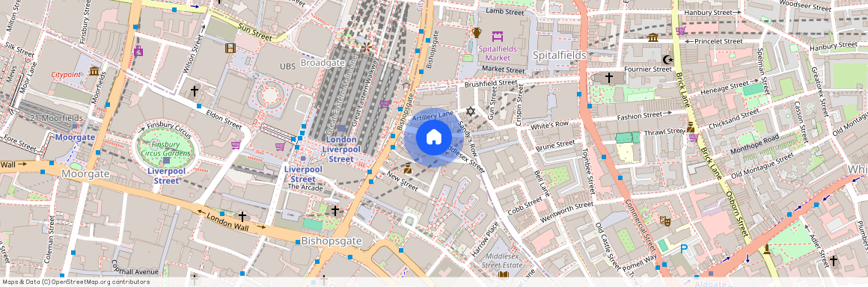The height and width of the screenshot is (287, 868).
Task: Select the church cross right of Adler Street
Action: 833,260
